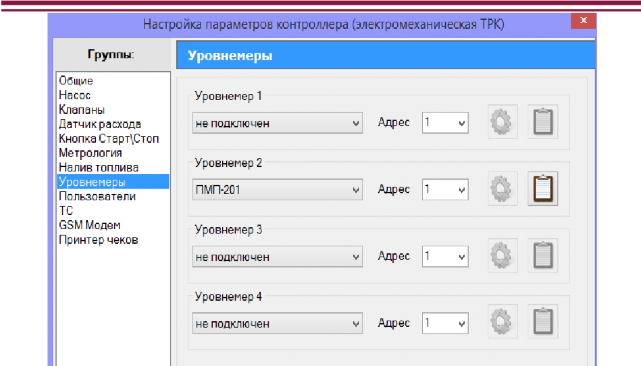Select Клапаны group
The image size is (641, 366).
click(x=113, y=110)
